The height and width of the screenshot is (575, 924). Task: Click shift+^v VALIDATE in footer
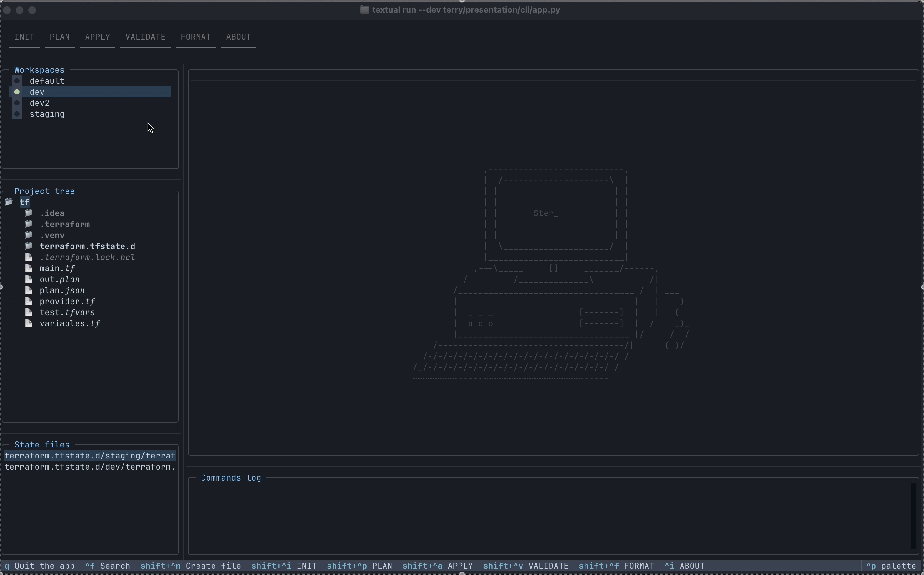click(x=526, y=566)
